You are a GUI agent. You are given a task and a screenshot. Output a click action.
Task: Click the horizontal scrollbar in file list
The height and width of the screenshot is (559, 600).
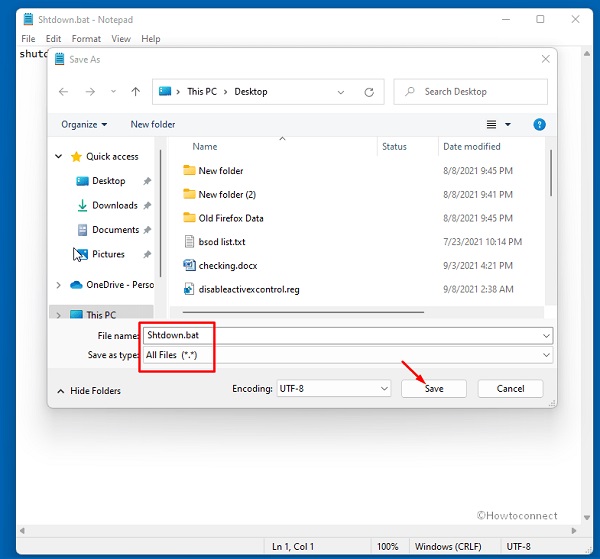(303, 312)
